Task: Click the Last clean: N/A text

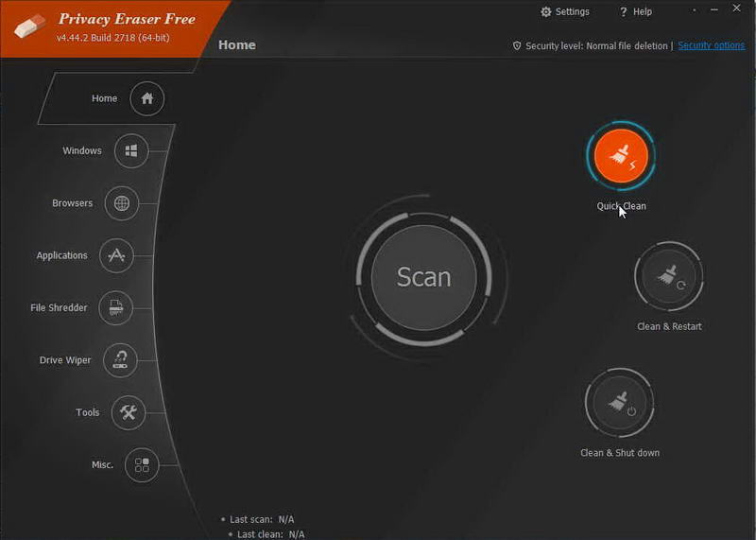Action: pyautogui.click(x=270, y=534)
